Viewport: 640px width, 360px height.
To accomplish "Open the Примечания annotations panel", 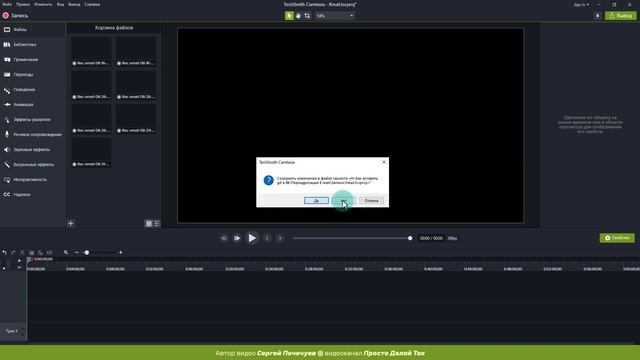I will coord(33,60).
